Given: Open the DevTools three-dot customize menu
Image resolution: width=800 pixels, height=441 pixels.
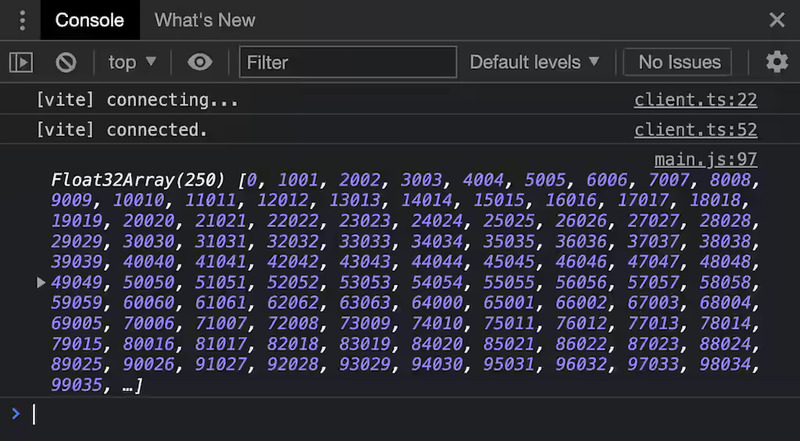Looking at the screenshot, I should (22, 20).
